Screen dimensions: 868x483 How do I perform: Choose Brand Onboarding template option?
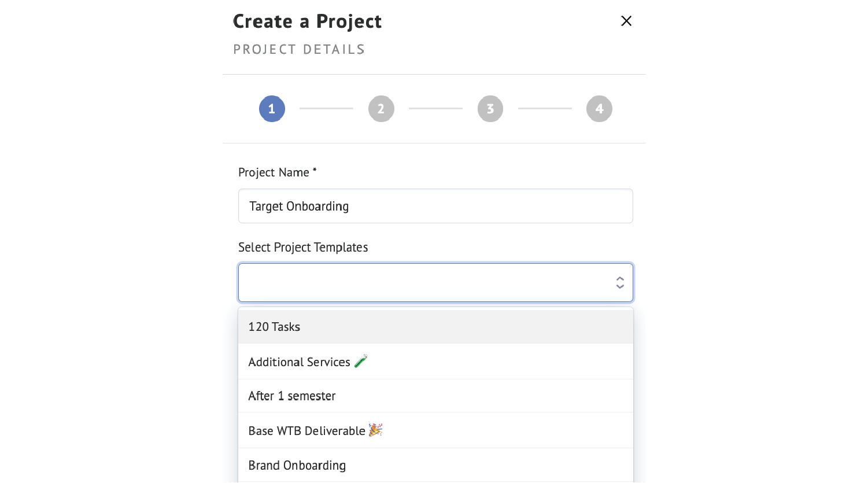point(435,465)
